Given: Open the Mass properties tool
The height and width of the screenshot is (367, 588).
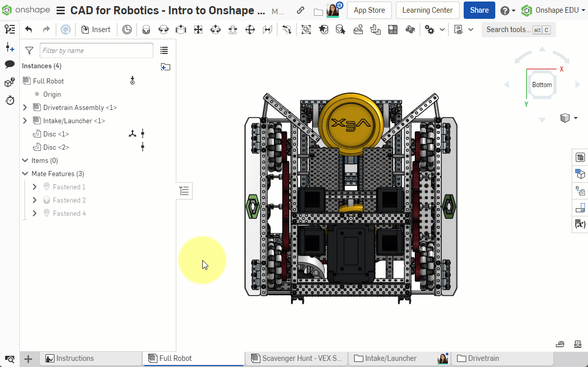Looking at the screenshot, I should point(578,344).
